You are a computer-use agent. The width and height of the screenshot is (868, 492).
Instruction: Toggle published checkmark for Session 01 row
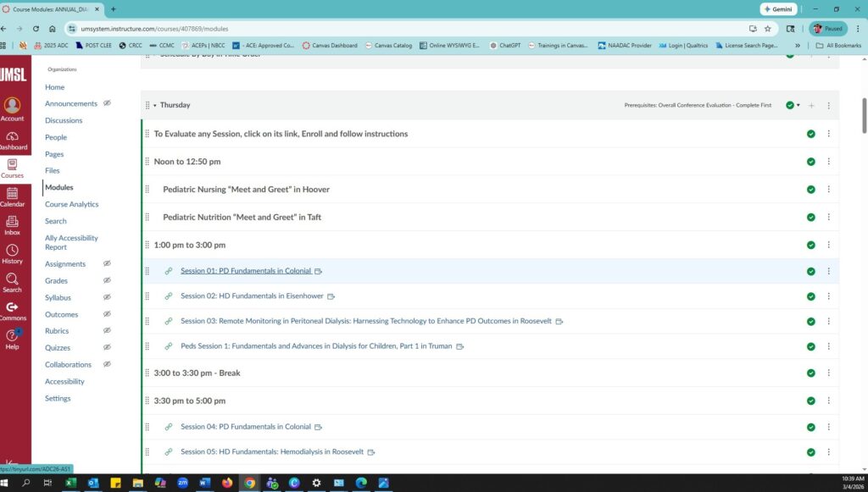pos(811,271)
